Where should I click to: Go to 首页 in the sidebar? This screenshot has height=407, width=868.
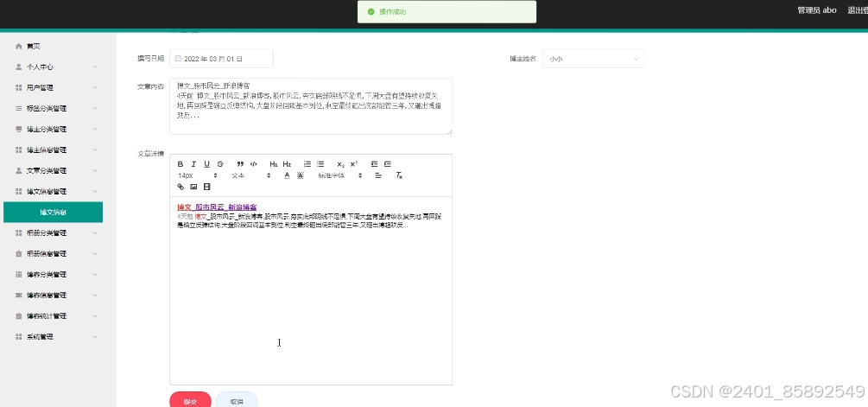(33, 47)
